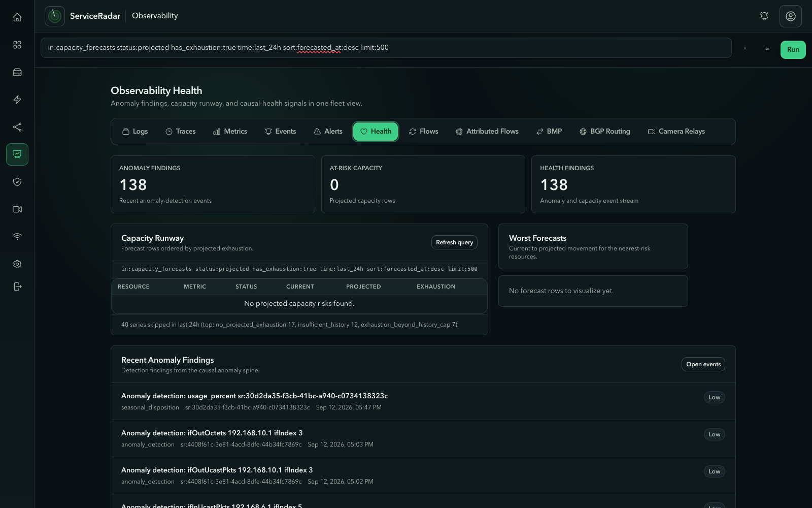The width and height of the screenshot is (812, 508).
Task: Click the STATUS column header
Action: [x=246, y=287]
